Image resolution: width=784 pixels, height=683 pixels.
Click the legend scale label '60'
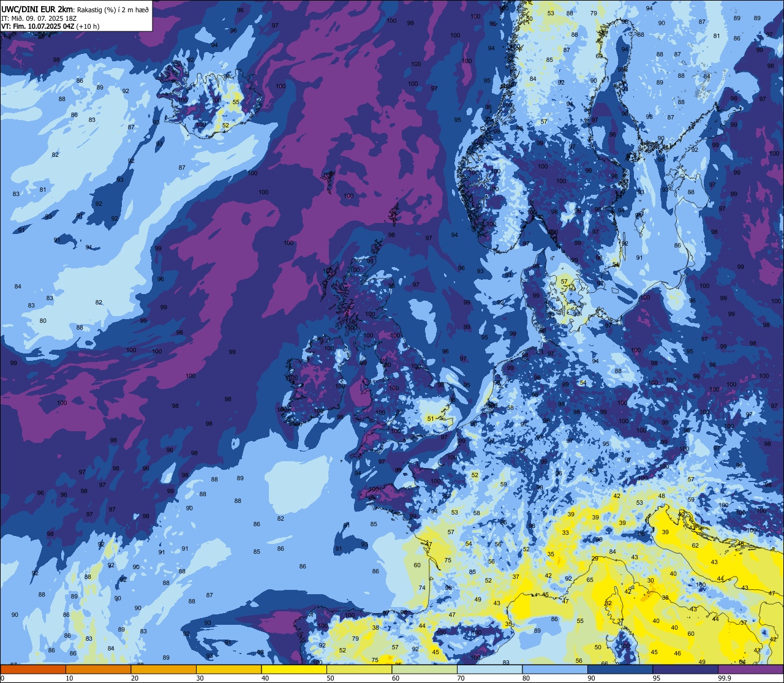coord(396,678)
